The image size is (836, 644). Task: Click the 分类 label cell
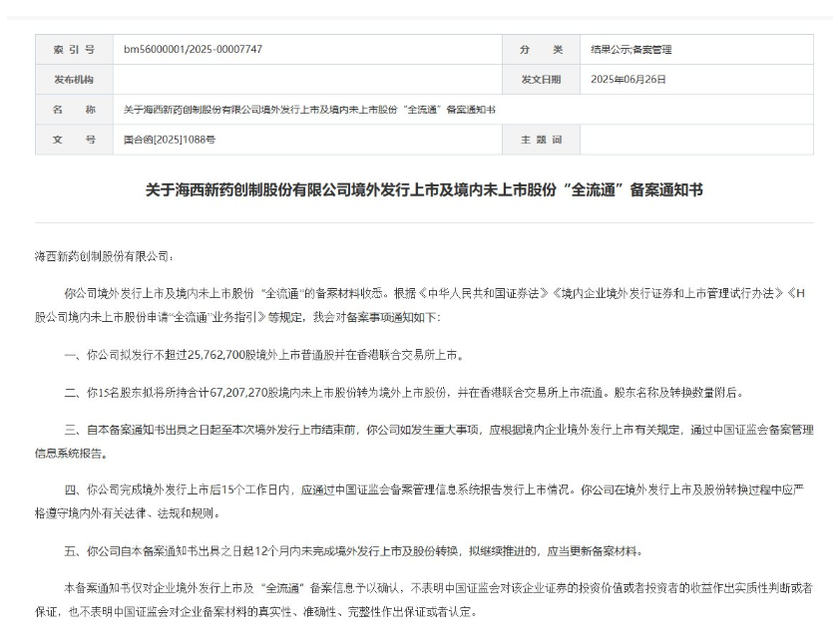click(x=541, y=50)
